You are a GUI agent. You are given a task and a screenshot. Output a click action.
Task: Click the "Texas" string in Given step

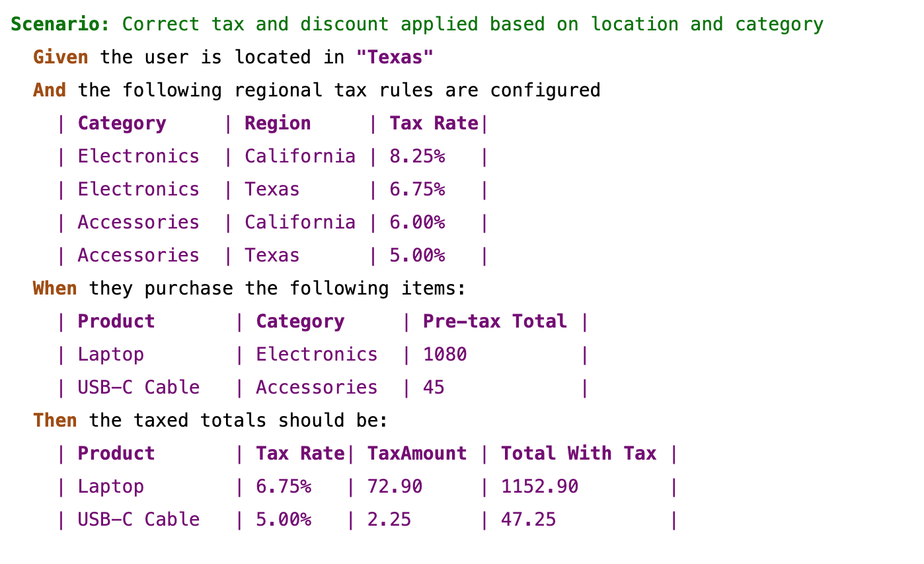pyautogui.click(x=395, y=57)
